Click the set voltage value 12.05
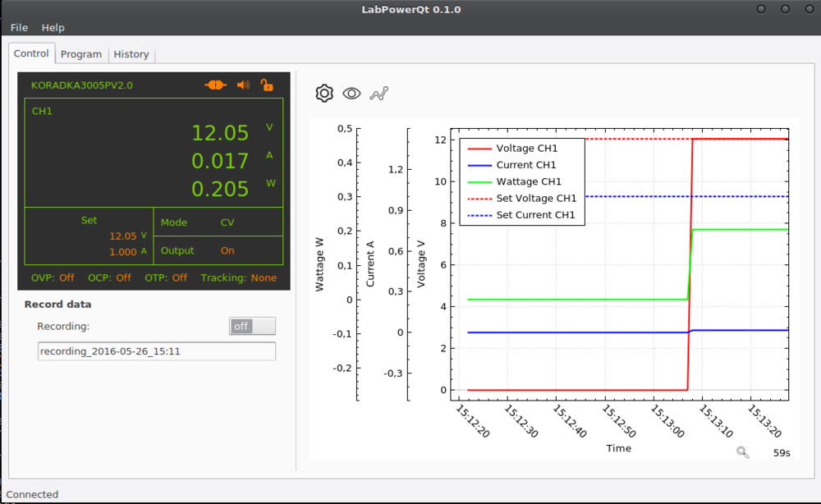Screen dimensions: 821x504 click(x=123, y=236)
